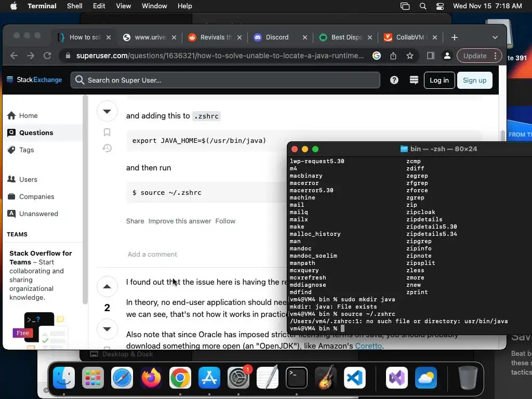Launch Safari from the Dock
The height and width of the screenshot is (399, 532).
(x=122, y=378)
